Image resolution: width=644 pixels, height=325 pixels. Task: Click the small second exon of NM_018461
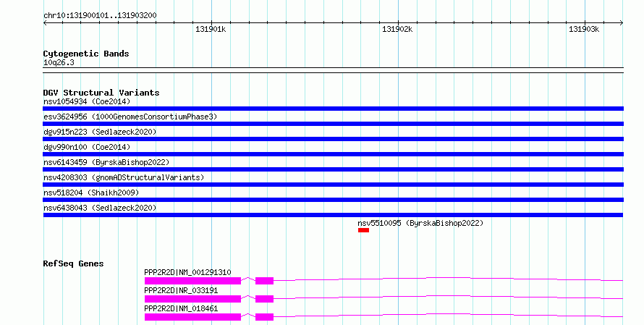tap(265, 317)
